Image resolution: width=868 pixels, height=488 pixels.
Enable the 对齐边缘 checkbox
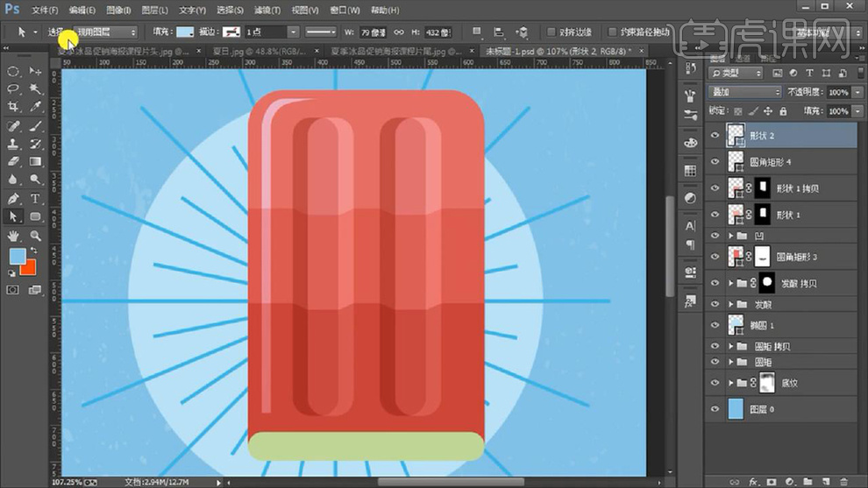pos(551,32)
